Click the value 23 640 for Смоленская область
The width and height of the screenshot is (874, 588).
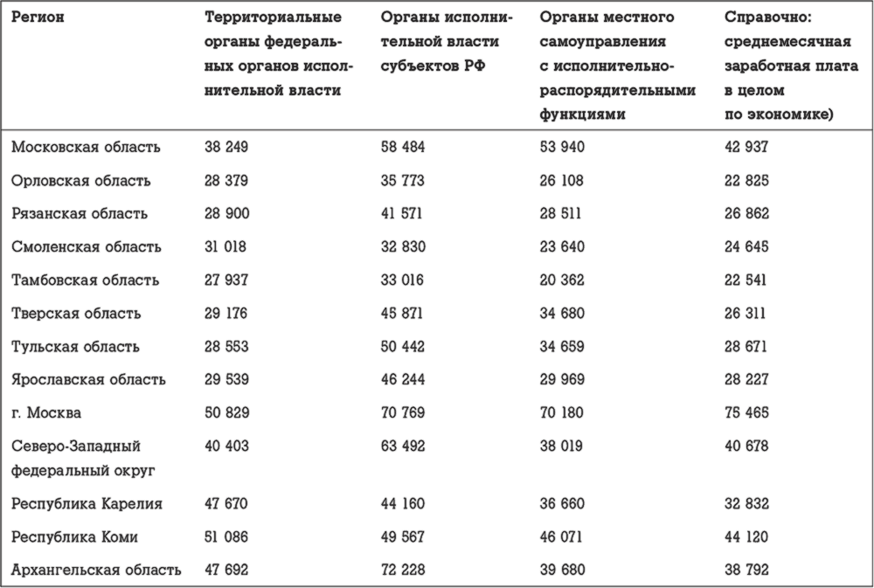tap(562, 247)
